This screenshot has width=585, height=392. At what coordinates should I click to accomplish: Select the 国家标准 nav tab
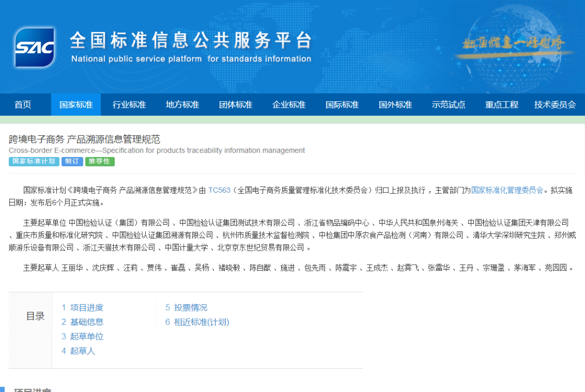76,105
